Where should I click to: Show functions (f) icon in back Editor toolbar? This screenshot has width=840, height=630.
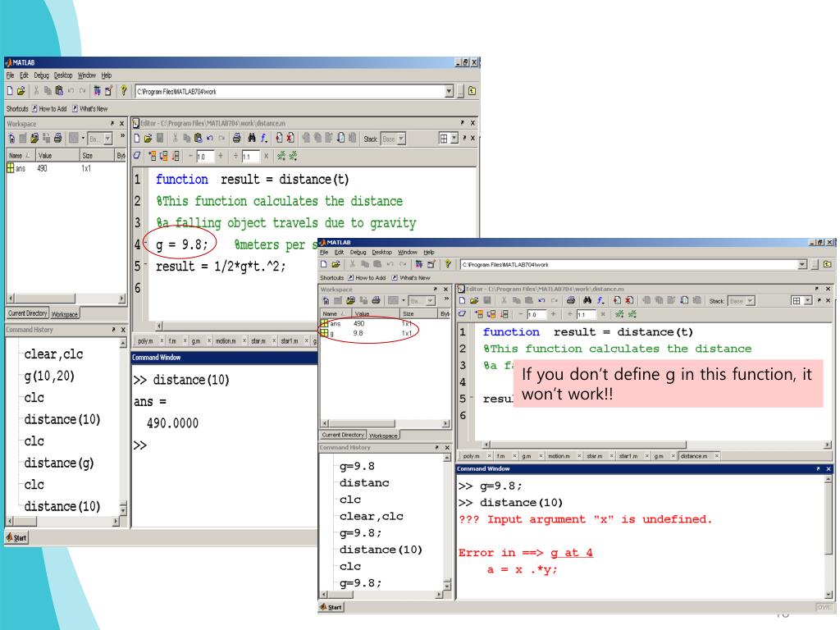[x=263, y=138]
